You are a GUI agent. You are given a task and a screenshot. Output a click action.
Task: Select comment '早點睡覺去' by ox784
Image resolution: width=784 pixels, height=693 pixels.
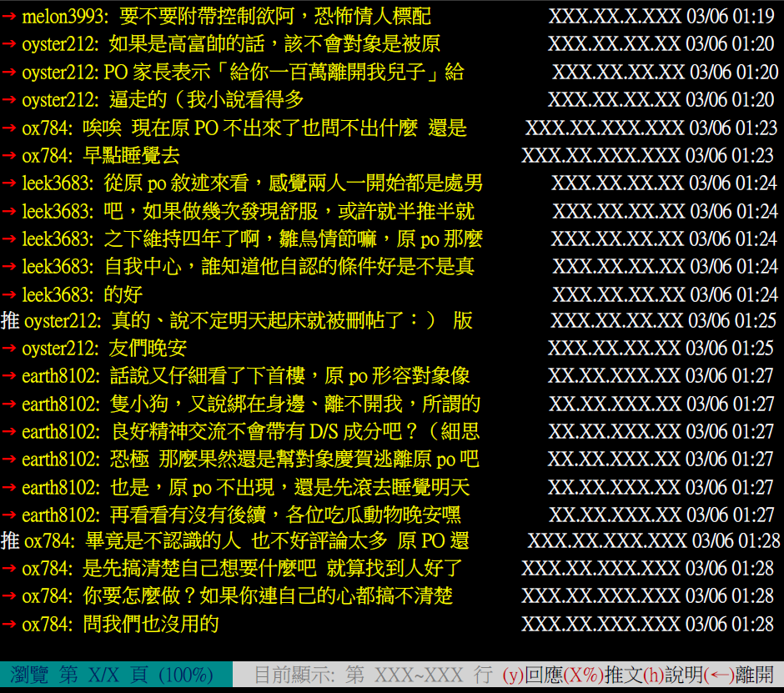pos(131,155)
